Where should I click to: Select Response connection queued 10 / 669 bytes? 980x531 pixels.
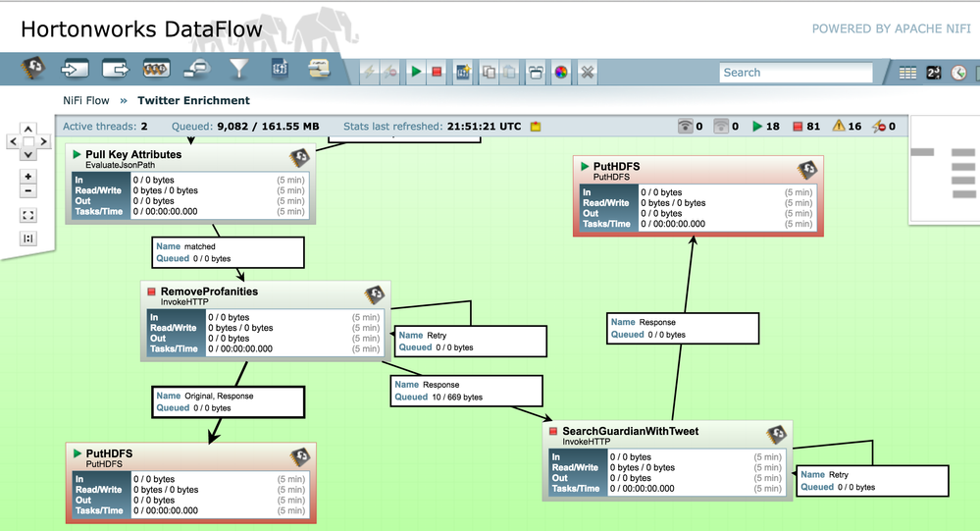coord(466,391)
